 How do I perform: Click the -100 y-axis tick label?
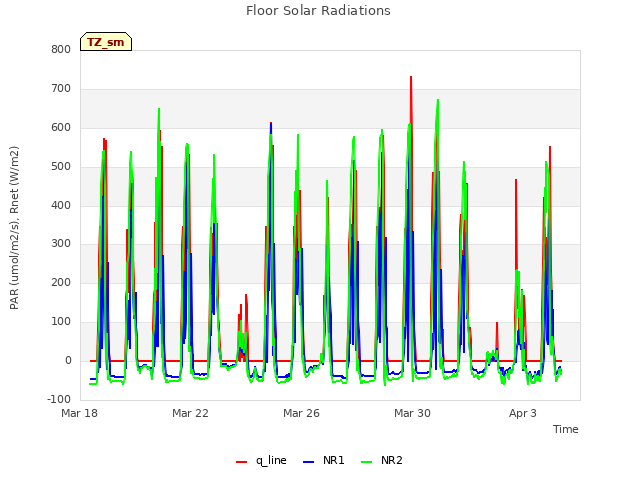tap(59, 399)
